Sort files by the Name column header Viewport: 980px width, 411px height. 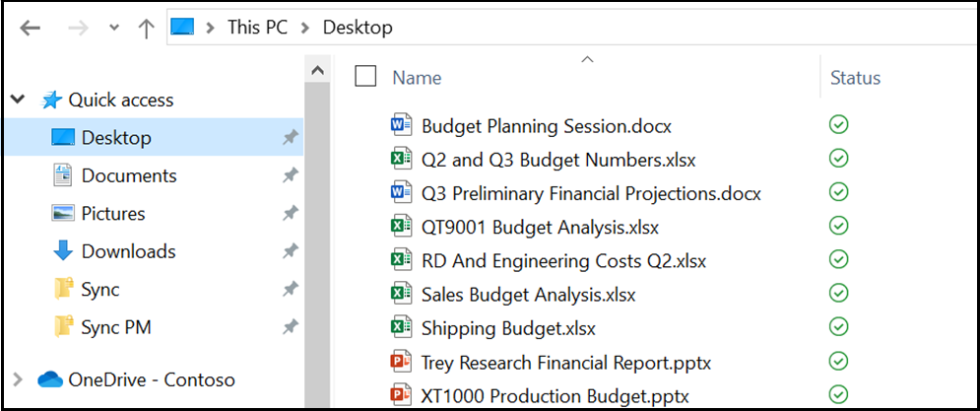(x=417, y=78)
